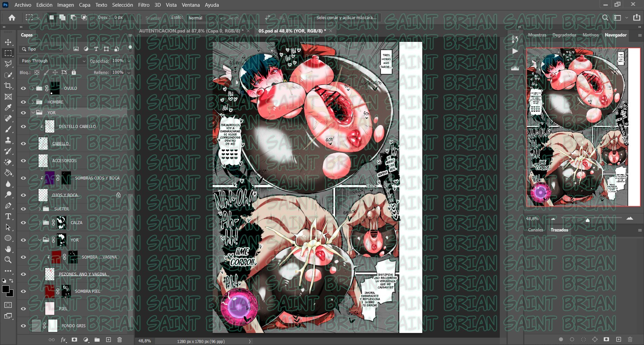
Task: Hide the SUETER layer group
Action: click(23, 209)
